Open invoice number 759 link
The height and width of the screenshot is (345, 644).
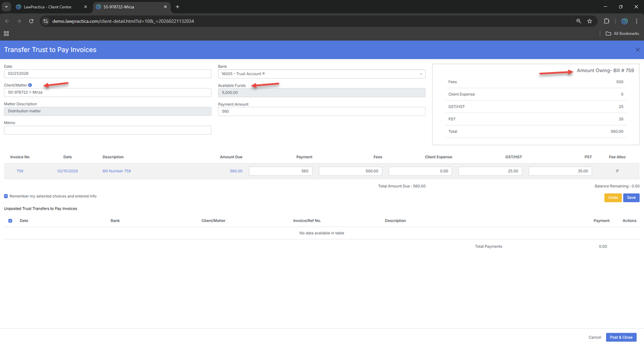20,171
